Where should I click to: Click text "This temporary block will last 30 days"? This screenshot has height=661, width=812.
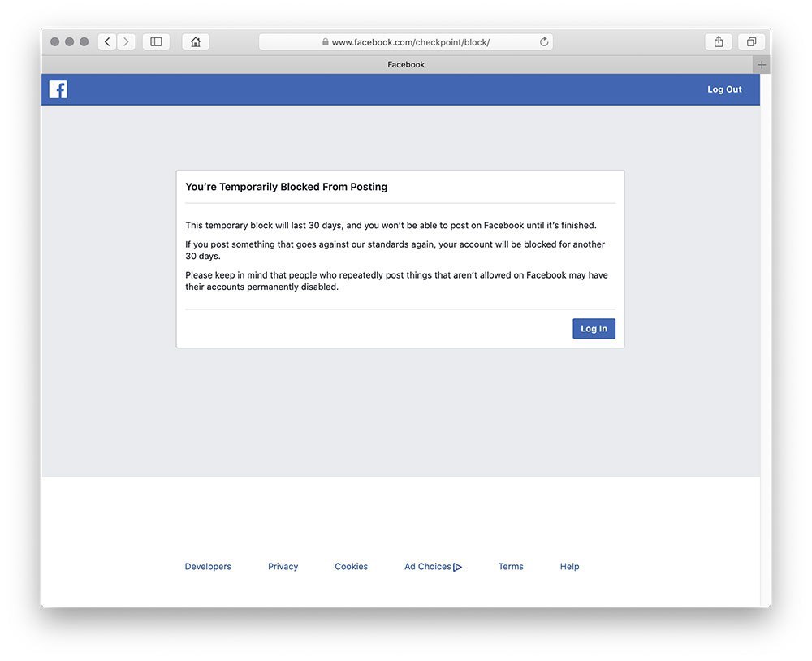(263, 226)
